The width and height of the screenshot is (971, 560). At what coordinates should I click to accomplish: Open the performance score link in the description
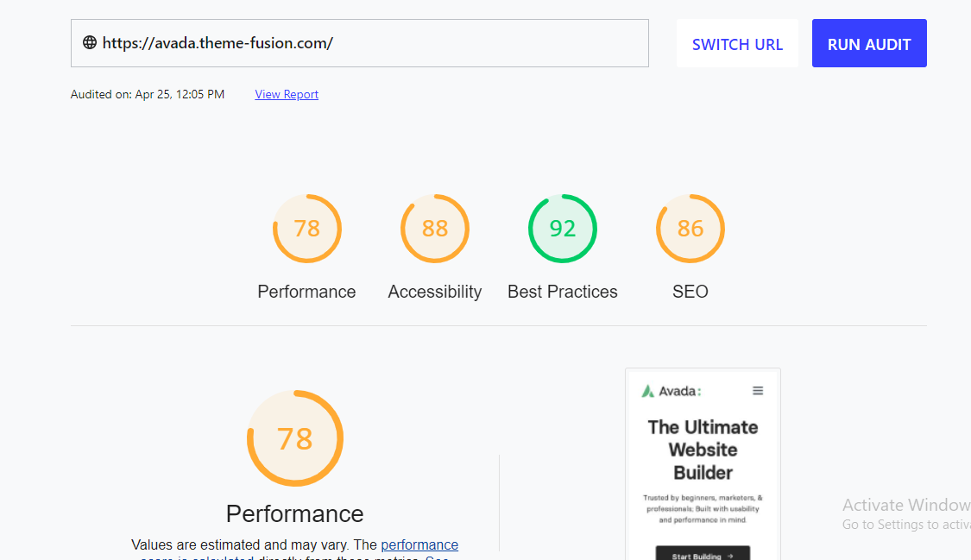coord(419,544)
